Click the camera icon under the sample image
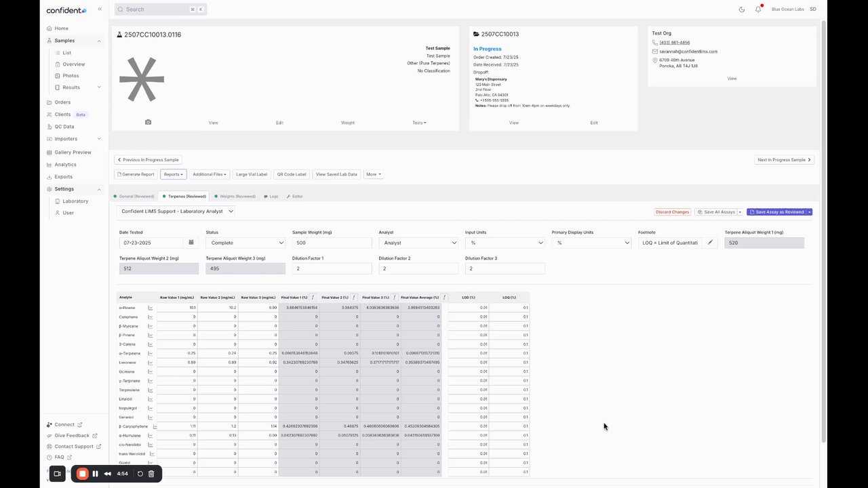Image resolution: width=868 pixels, height=488 pixels. 148,122
